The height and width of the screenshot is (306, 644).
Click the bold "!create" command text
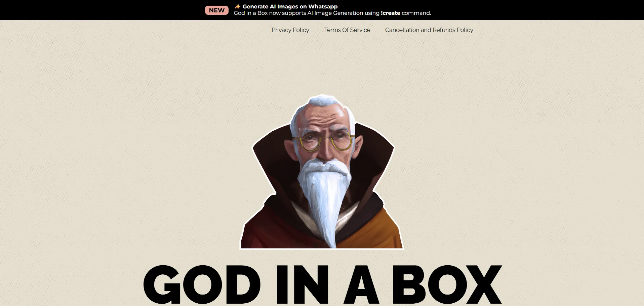(x=390, y=13)
